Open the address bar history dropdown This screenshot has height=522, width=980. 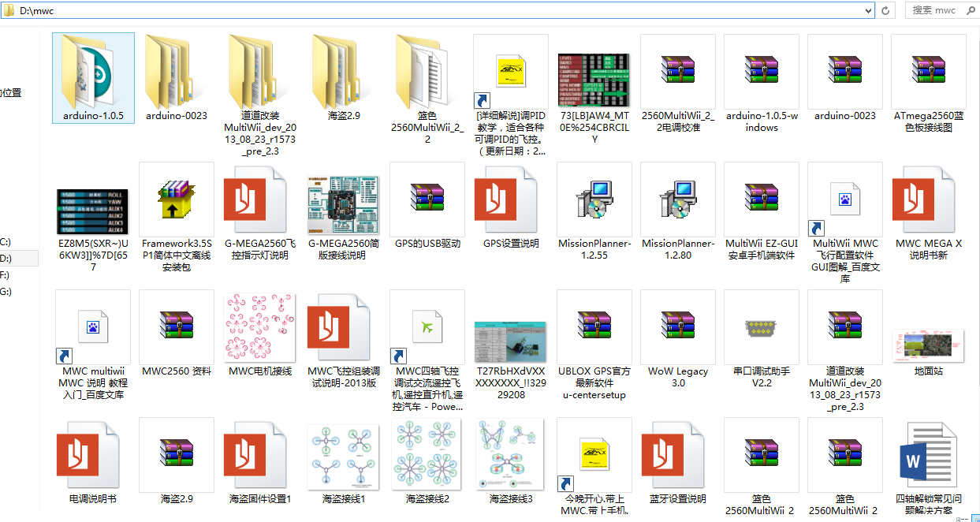[868, 11]
